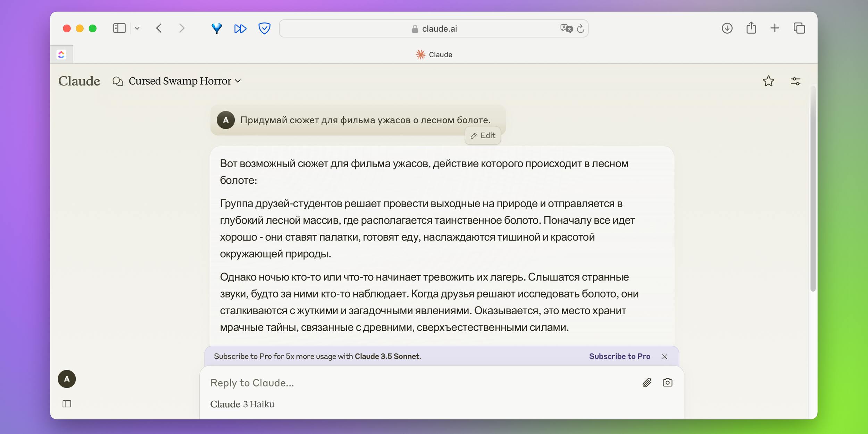868x434 pixels.
Task: Star this conversation
Action: pyautogui.click(x=768, y=81)
